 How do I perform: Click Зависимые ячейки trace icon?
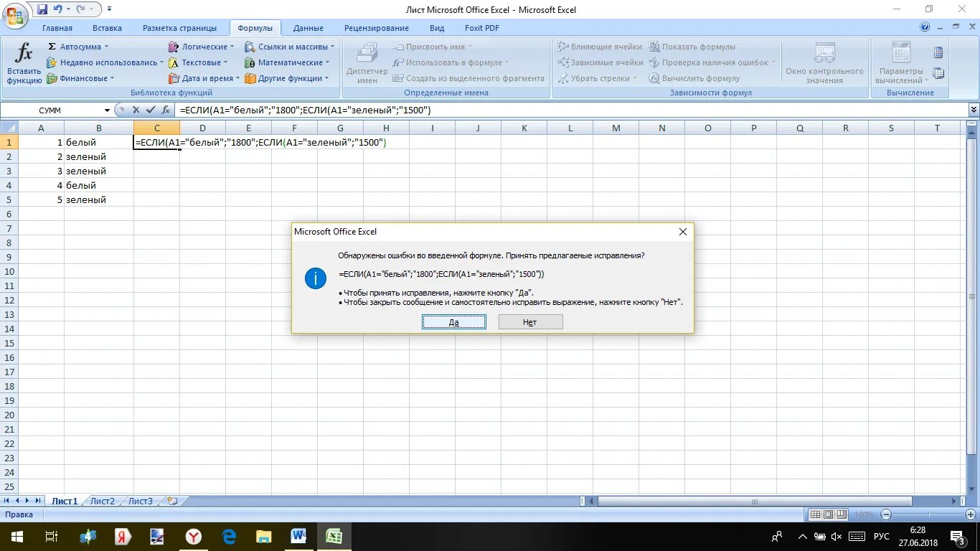point(564,62)
